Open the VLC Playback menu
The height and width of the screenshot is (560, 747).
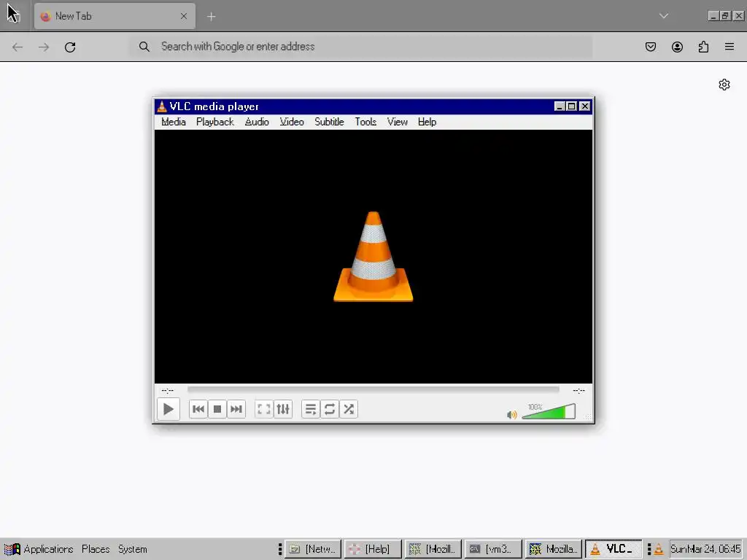215,122
